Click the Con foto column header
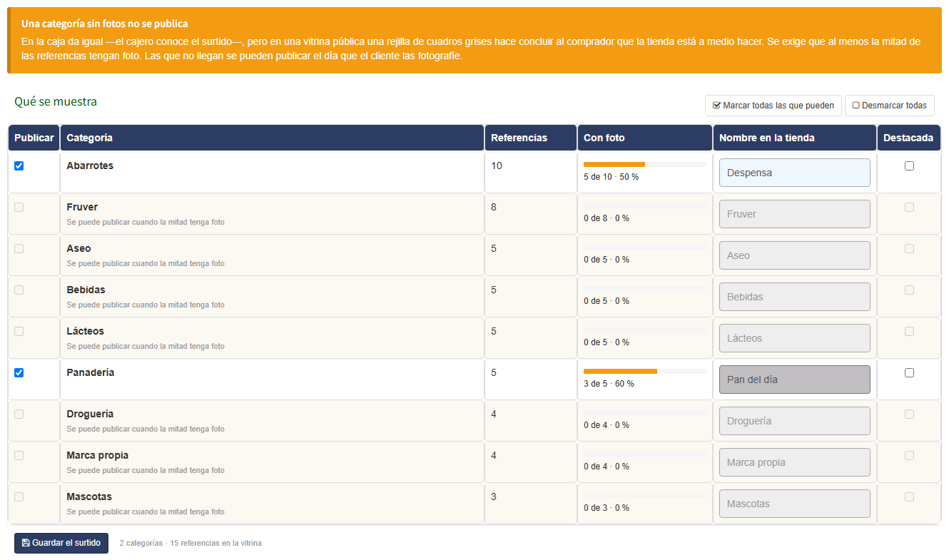 click(x=645, y=138)
